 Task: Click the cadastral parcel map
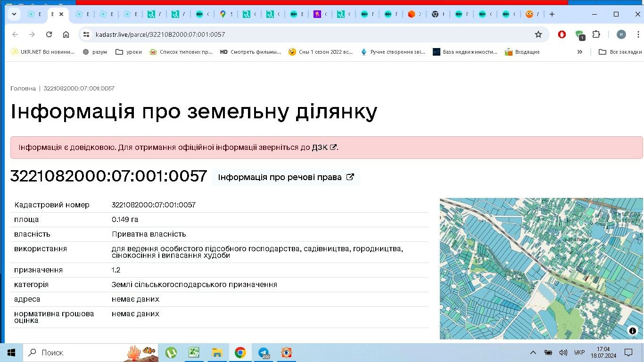click(541, 269)
